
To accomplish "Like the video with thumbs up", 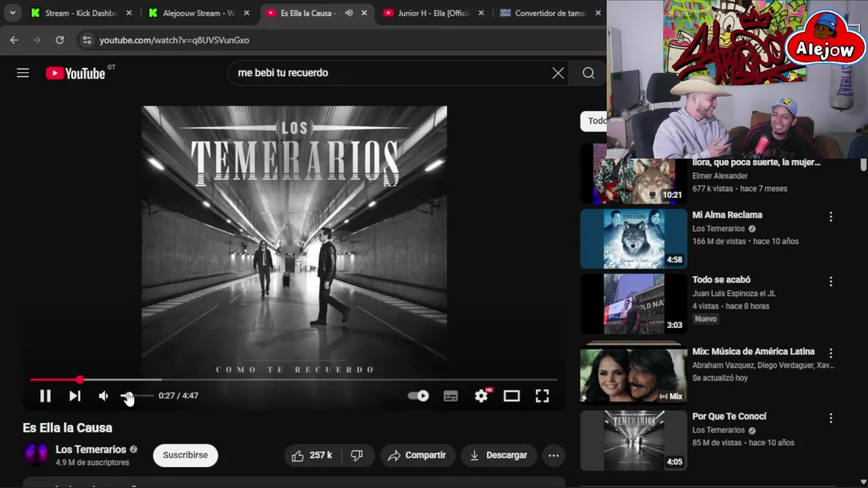I will (312, 455).
